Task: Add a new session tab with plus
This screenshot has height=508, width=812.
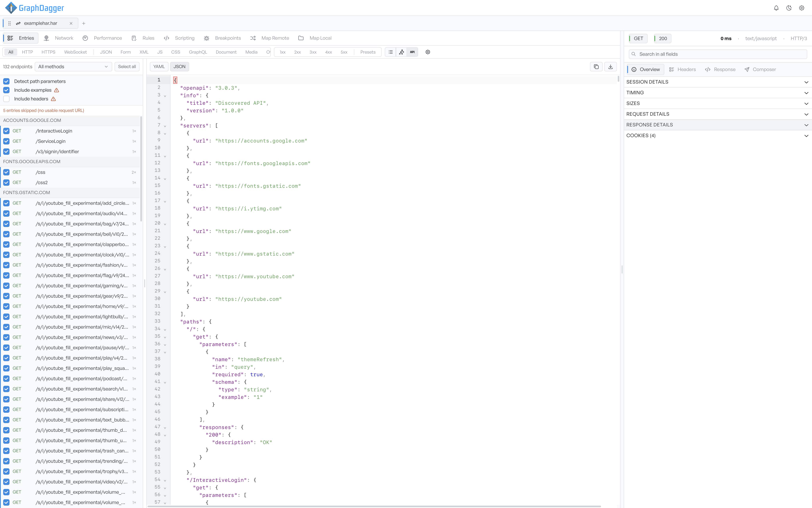Action: coord(84,24)
